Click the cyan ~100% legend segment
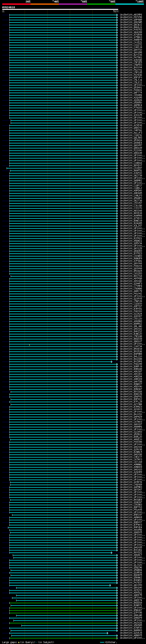146x644 pixels. [x=130, y=4]
